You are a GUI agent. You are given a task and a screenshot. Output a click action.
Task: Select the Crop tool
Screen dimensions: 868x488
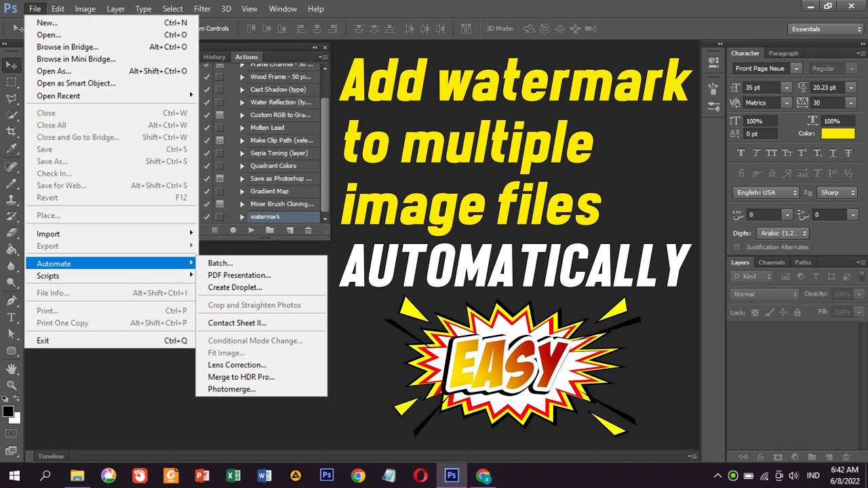[x=12, y=132]
